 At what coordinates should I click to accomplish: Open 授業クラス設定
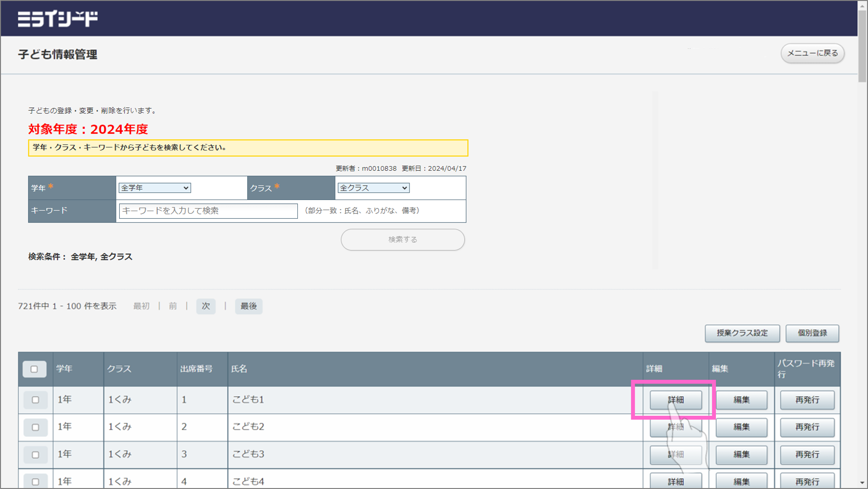pos(742,333)
